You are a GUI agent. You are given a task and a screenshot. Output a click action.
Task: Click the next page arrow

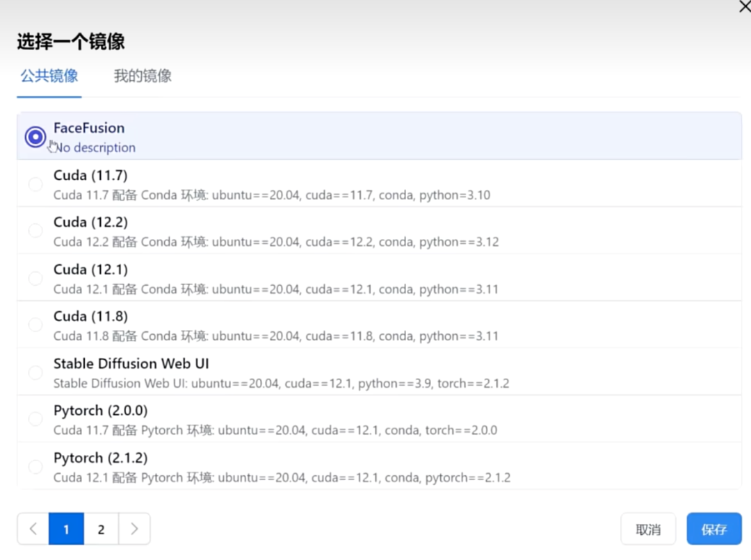click(x=135, y=529)
